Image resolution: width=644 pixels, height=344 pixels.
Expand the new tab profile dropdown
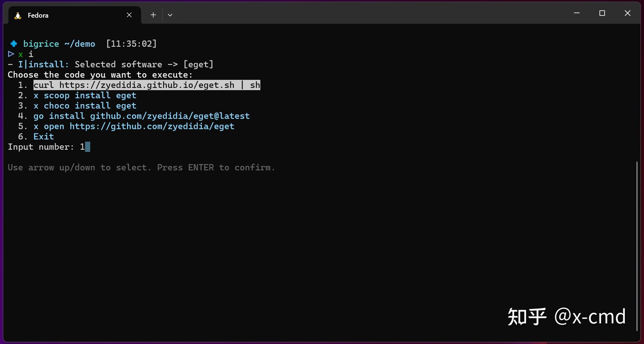[x=170, y=15]
